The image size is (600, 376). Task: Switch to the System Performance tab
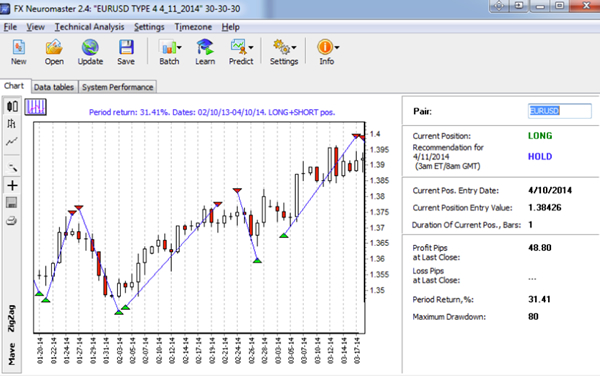tap(117, 87)
